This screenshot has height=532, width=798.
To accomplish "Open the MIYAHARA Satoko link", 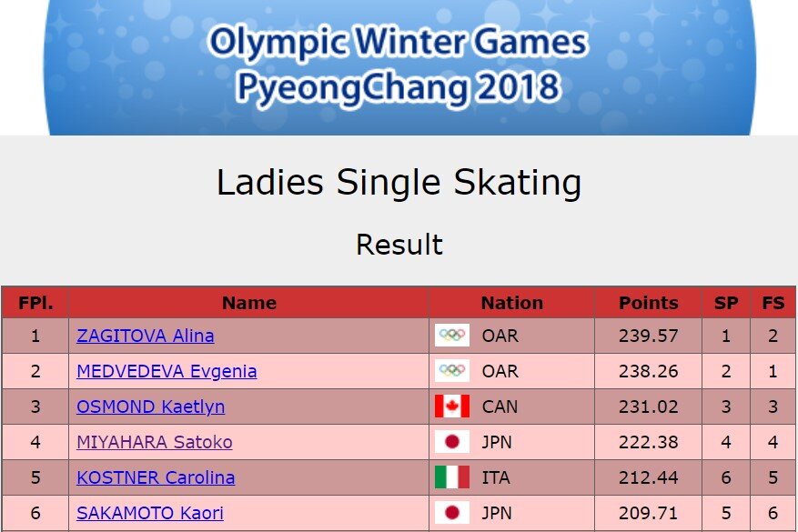I will (155, 442).
